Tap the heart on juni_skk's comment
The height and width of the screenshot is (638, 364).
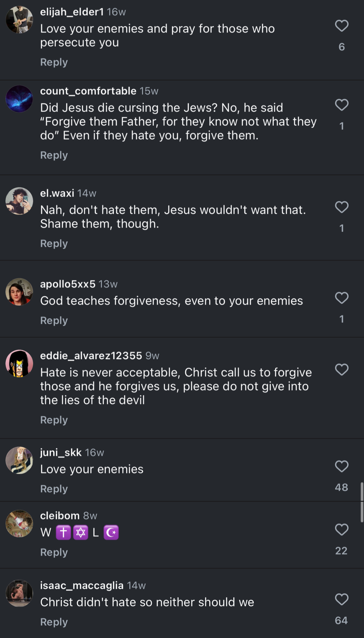click(341, 467)
